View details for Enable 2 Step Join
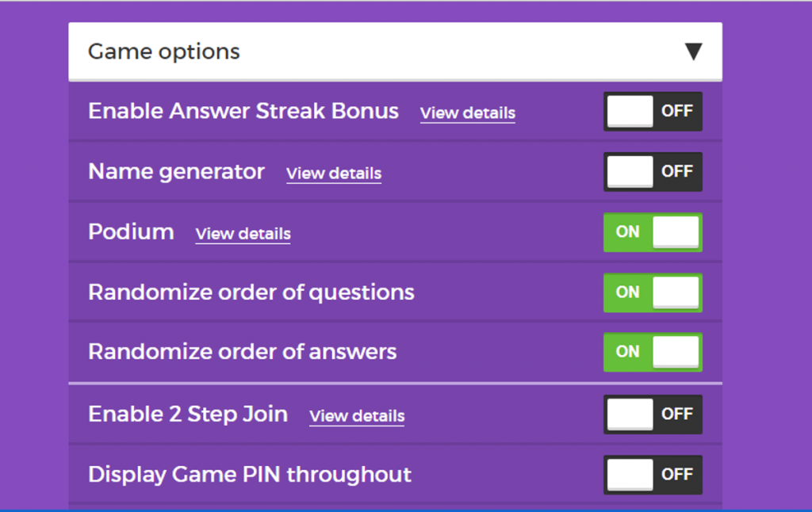812x512 pixels. (x=356, y=416)
